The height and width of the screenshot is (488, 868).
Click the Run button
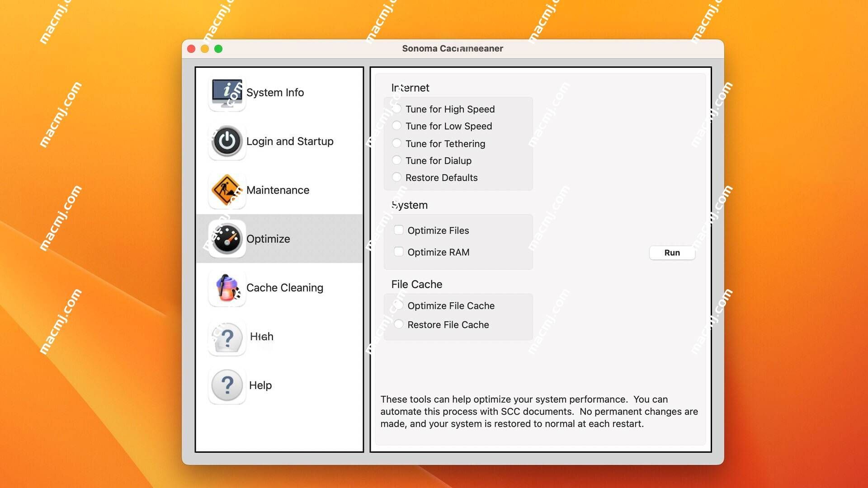(x=672, y=253)
